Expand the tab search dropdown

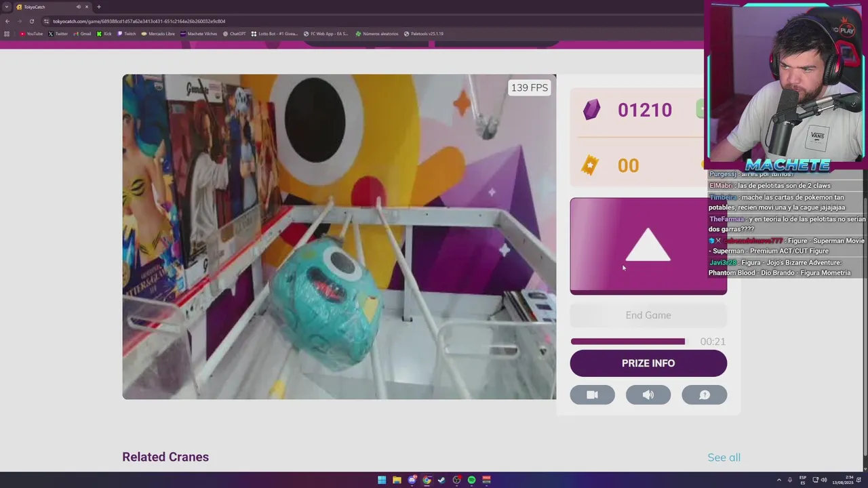6,7
